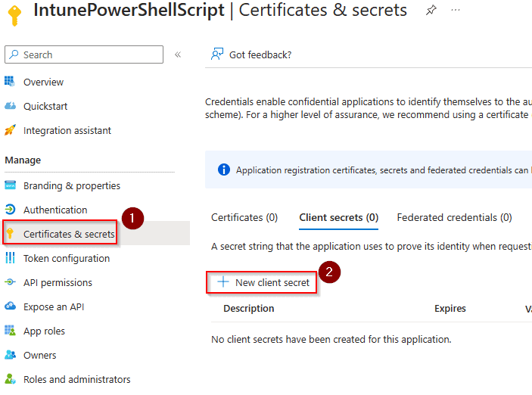Screen dimensions: 532x395
Task: Click the Got feedback person icon
Action: click(217, 54)
